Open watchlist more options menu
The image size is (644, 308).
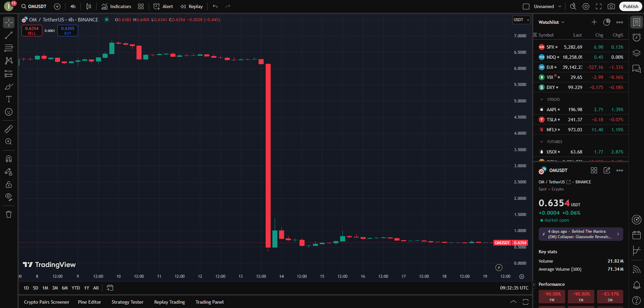620,22
